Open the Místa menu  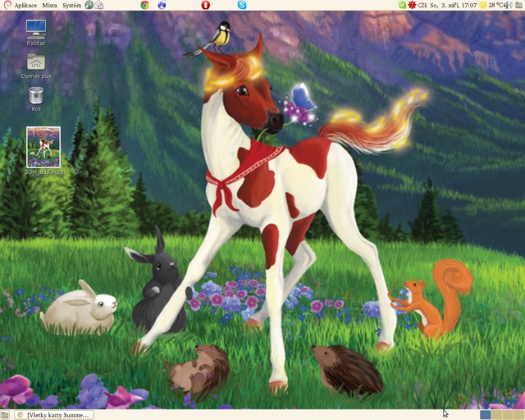click(49, 6)
